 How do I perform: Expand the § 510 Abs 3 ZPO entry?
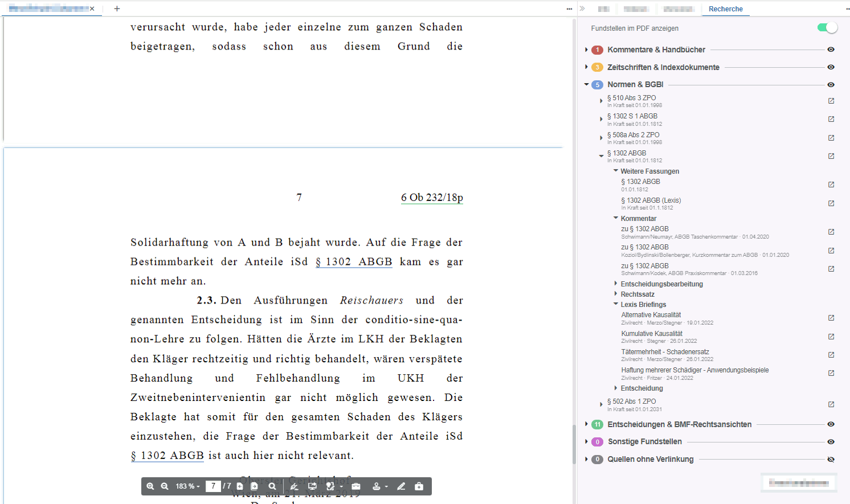pyautogui.click(x=601, y=101)
